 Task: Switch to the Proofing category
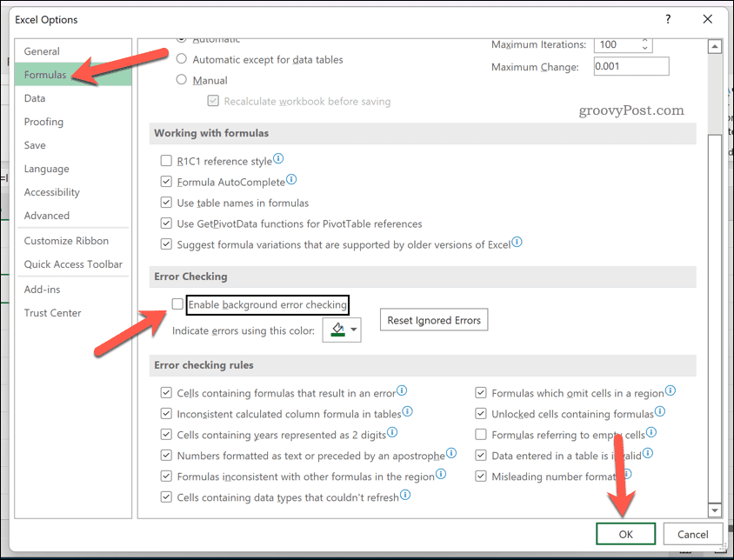tap(43, 121)
